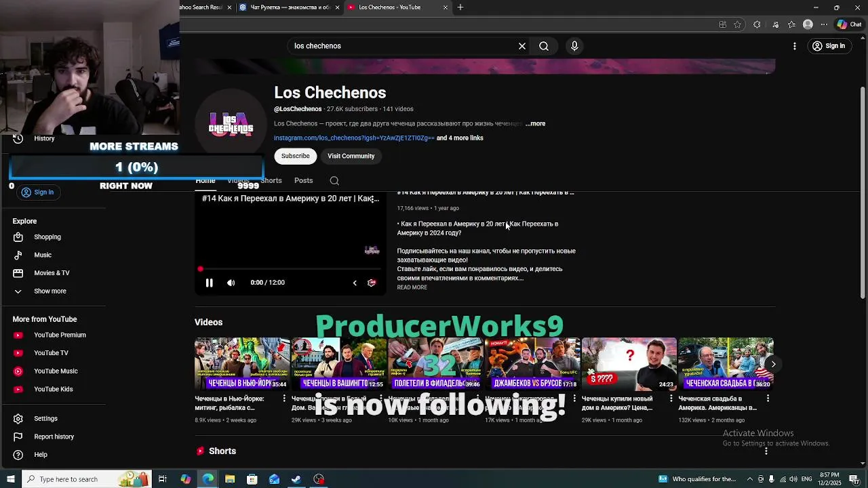The width and height of the screenshot is (868, 488).
Task: Open the channel Shorts tab
Action: (271, 181)
